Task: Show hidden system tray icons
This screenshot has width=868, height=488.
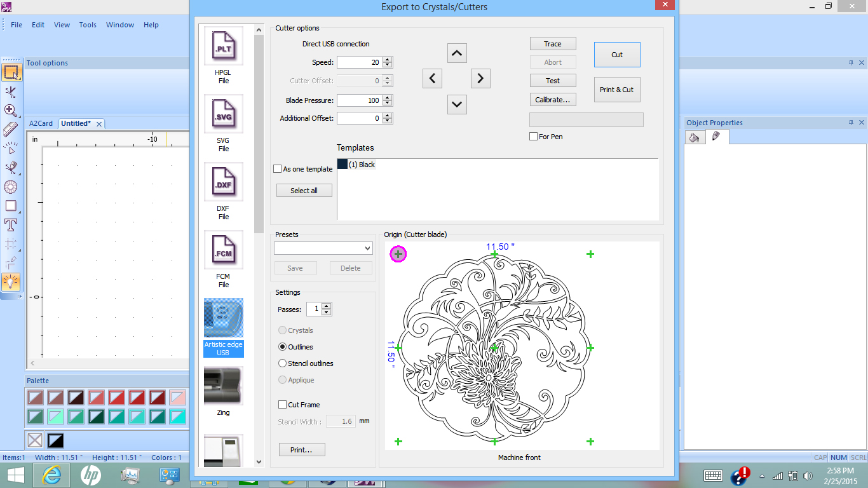Action: coord(762,476)
